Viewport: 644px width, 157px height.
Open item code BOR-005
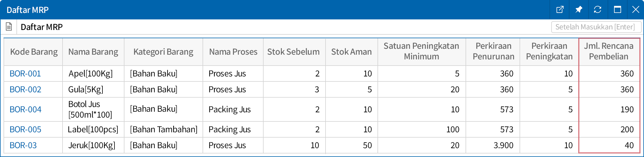pos(26,129)
